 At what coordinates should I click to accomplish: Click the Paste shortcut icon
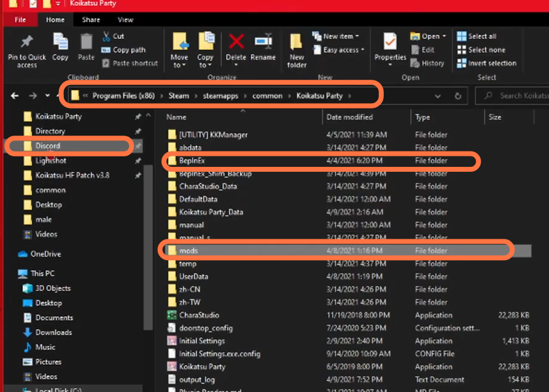pyautogui.click(x=106, y=63)
